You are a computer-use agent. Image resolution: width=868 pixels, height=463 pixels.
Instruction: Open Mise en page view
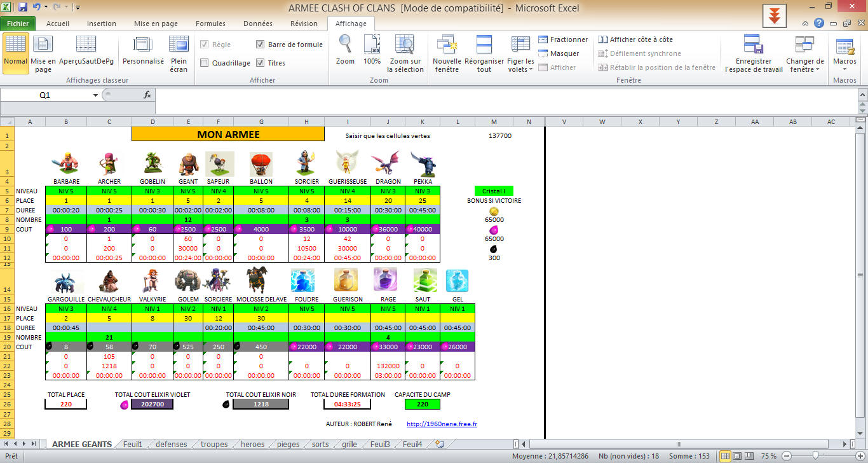click(43, 53)
